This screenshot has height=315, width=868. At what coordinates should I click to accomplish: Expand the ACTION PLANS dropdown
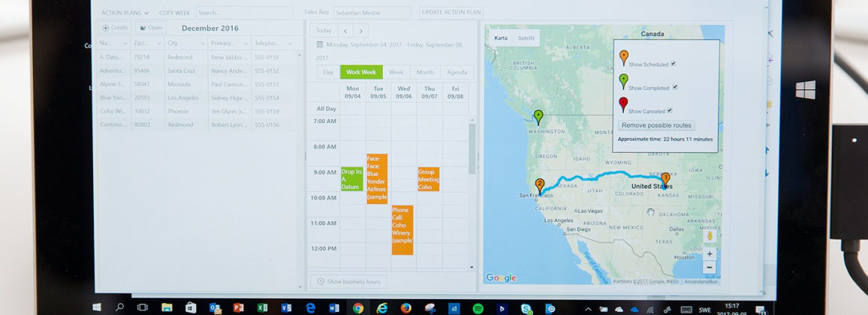click(125, 13)
